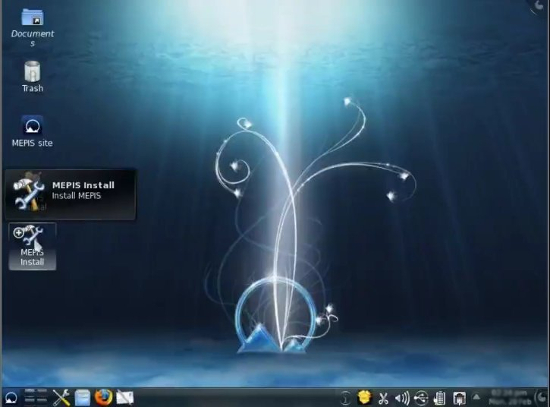Open the mail client icon in panel
This screenshot has height=407, width=550.
pyautogui.click(x=125, y=398)
